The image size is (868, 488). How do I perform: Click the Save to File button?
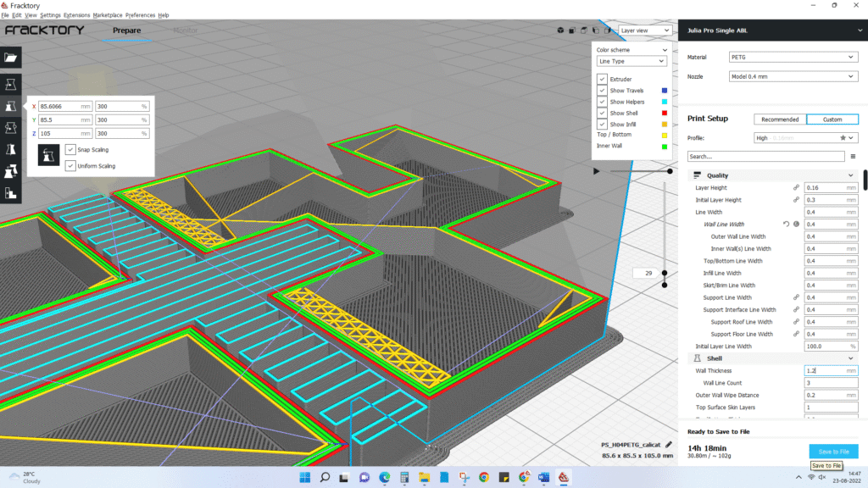[832, 452]
